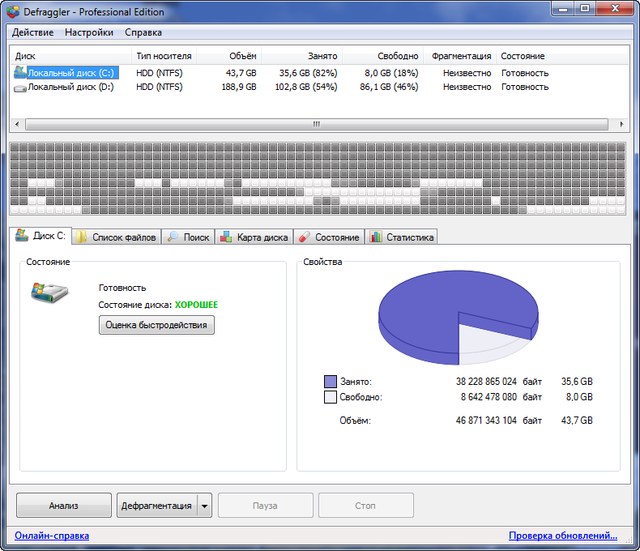This screenshot has width=640, height=551.
Task: Click the horizontal scrollbar under disk list
Action: [316, 125]
